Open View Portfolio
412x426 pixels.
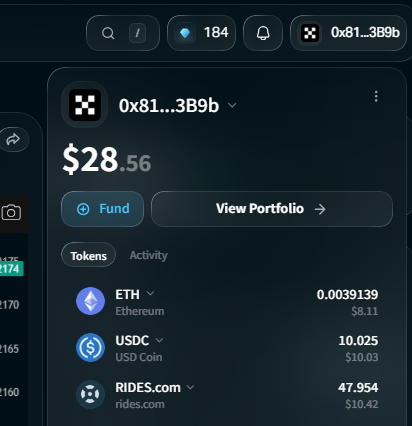pyautogui.click(x=272, y=209)
